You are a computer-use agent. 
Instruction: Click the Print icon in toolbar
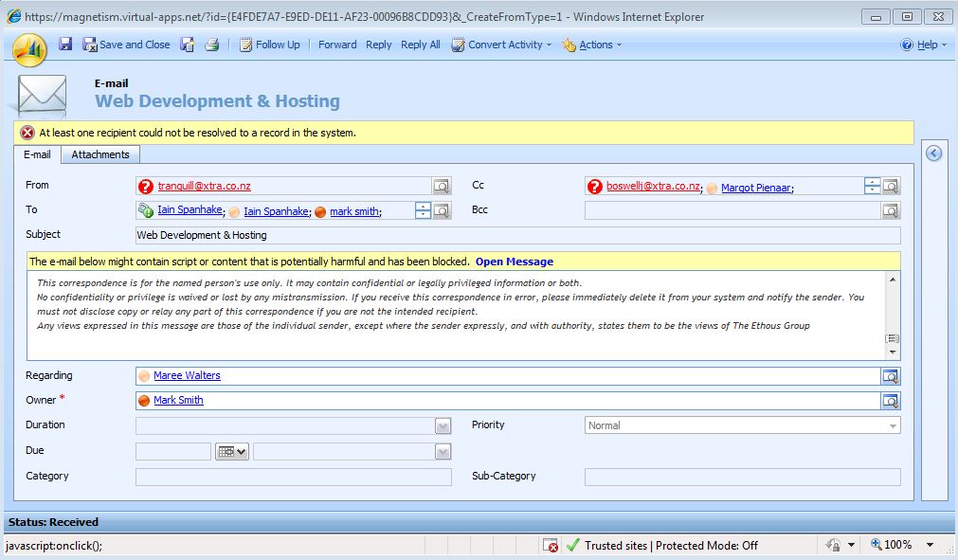click(x=212, y=45)
